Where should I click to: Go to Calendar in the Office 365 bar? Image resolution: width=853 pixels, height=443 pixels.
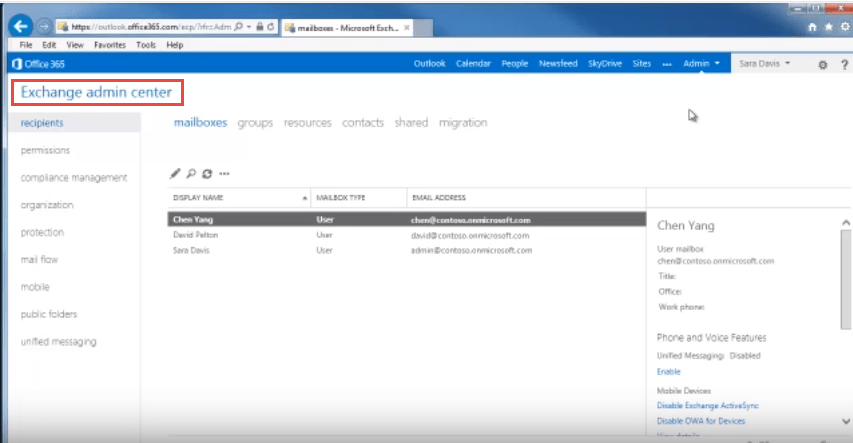tap(473, 64)
